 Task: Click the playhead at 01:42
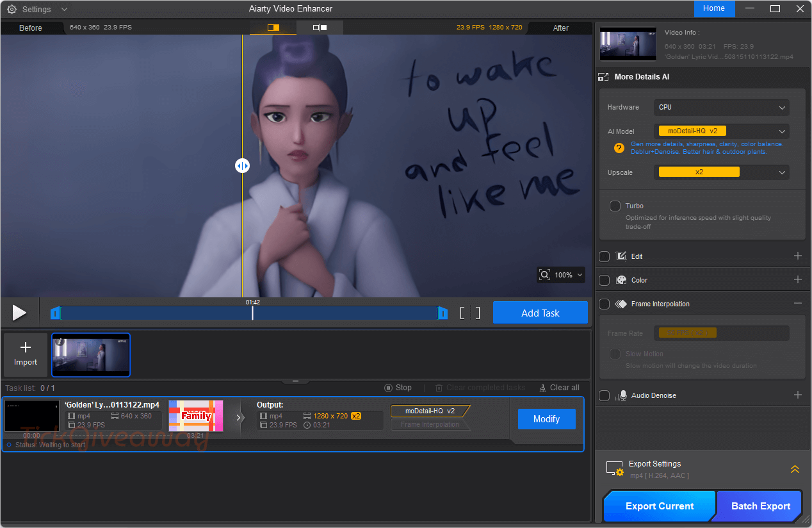(x=252, y=313)
